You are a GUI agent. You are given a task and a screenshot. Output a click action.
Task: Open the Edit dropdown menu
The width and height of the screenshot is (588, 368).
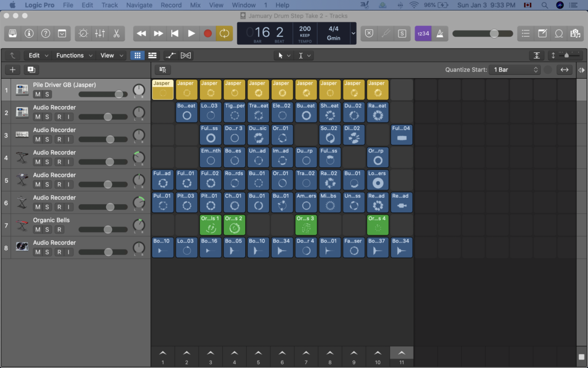click(x=38, y=56)
